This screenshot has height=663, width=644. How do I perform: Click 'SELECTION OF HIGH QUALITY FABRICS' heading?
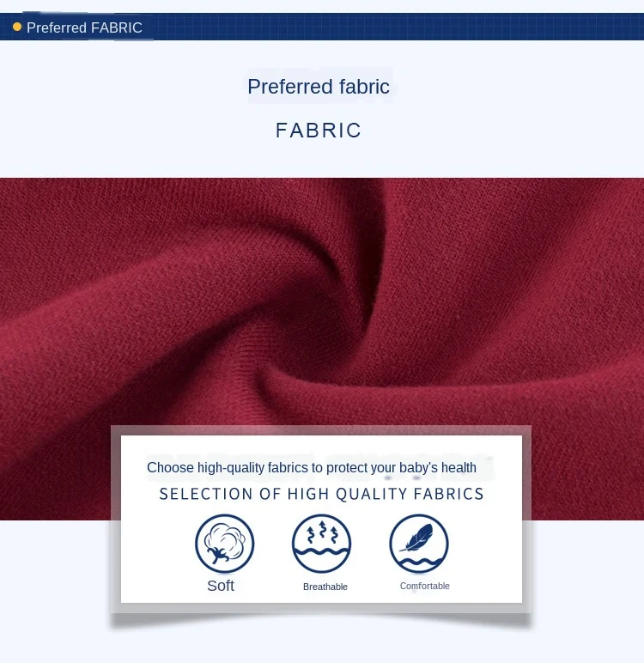tap(321, 494)
